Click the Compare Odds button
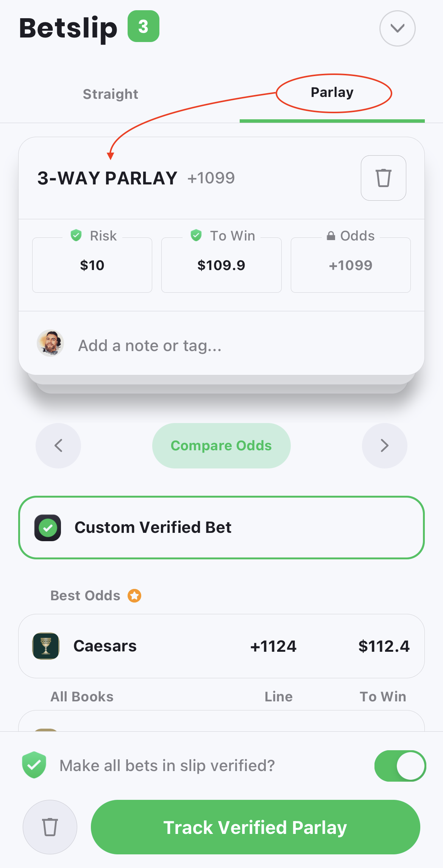Screen dimensions: 443x868 (x=221, y=446)
